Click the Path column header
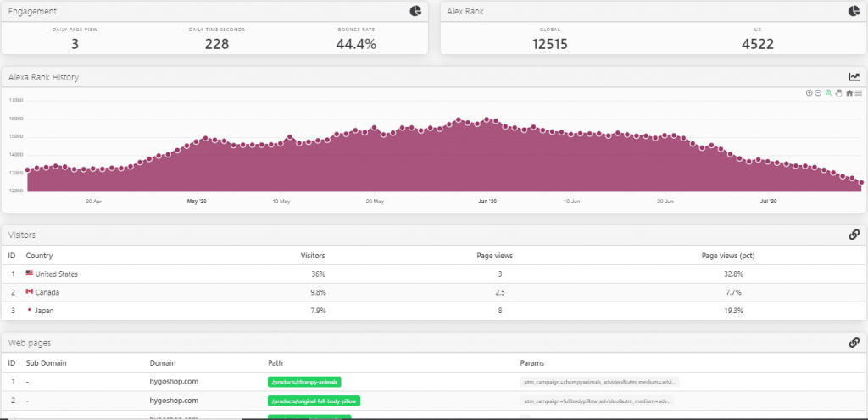The height and width of the screenshot is (420, 868). pyautogui.click(x=275, y=363)
